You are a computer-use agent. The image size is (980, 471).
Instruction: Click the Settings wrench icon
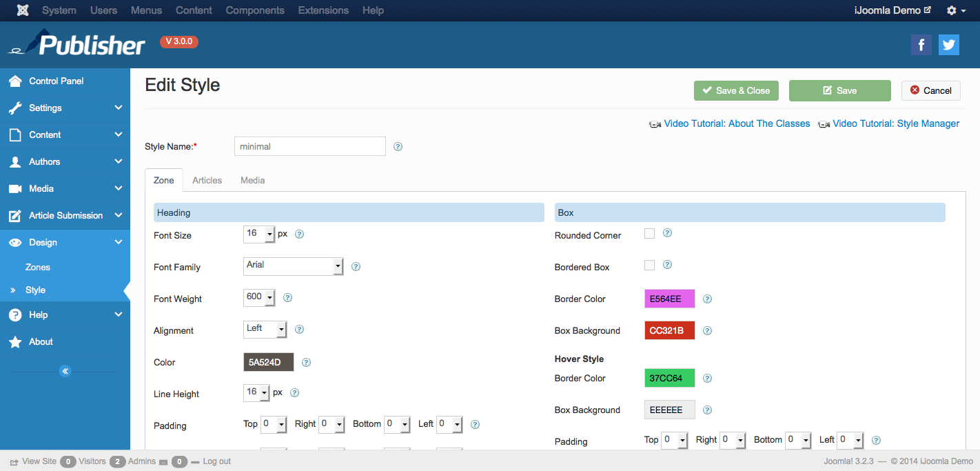click(x=15, y=108)
